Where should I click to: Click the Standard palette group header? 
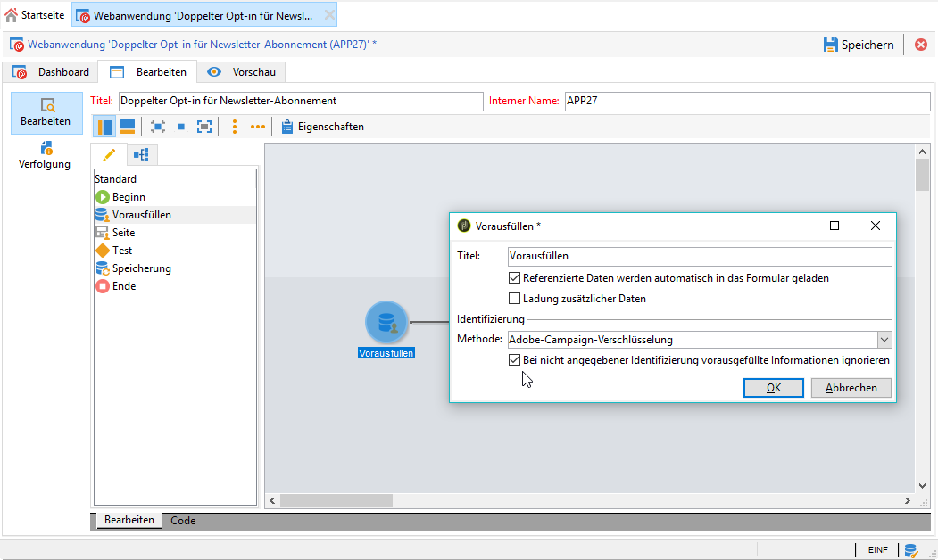click(x=115, y=178)
